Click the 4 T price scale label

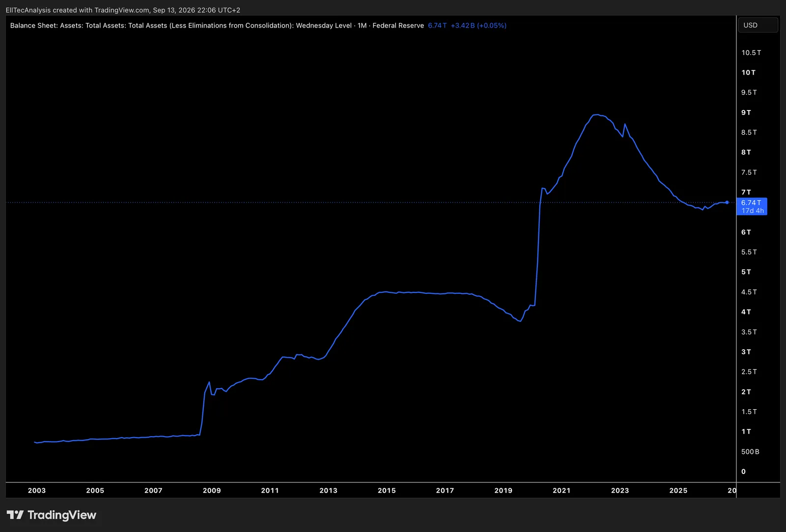coord(746,312)
